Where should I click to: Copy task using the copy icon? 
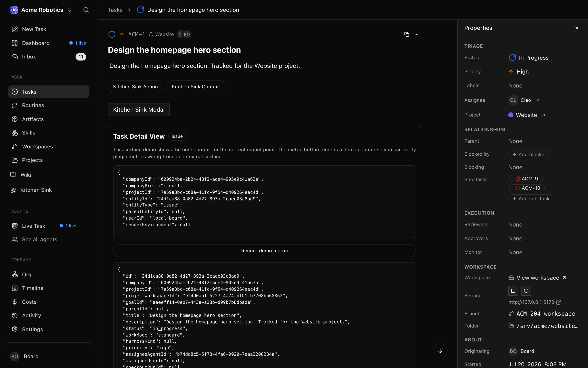[x=406, y=34]
